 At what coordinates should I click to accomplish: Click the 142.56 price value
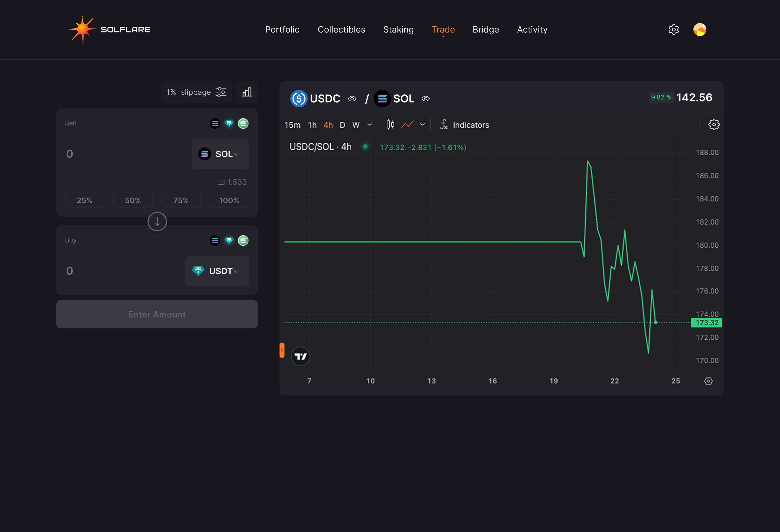[x=694, y=97]
